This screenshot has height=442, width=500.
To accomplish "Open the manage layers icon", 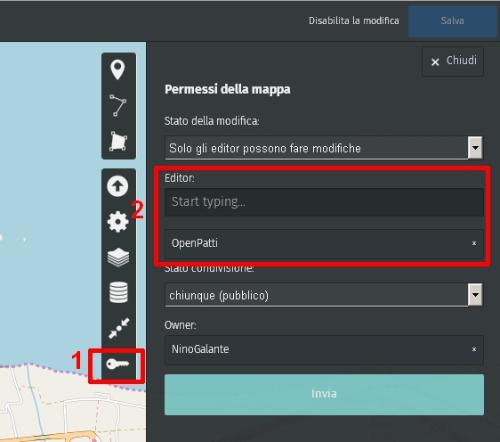I will point(118,257).
